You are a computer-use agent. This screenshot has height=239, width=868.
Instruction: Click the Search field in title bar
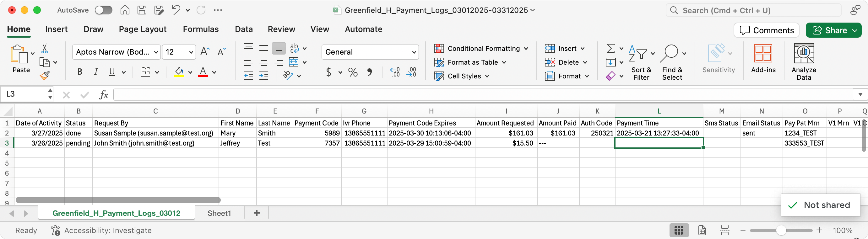pyautogui.click(x=753, y=10)
